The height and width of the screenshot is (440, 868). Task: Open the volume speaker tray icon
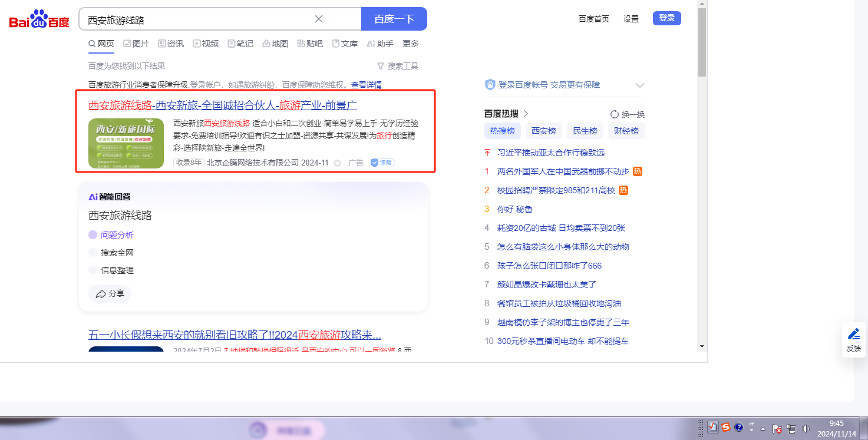click(x=806, y=428)
